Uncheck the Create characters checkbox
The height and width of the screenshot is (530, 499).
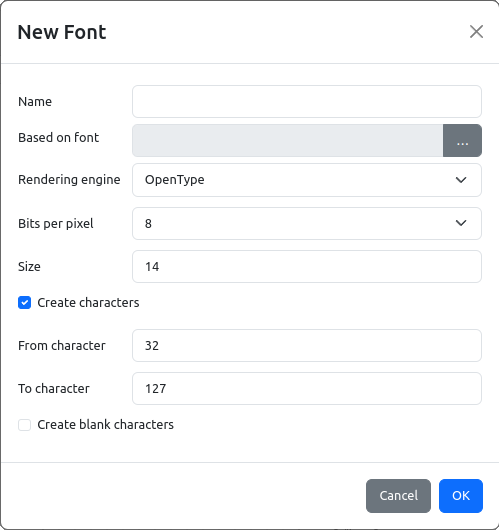tap(24, 303)
